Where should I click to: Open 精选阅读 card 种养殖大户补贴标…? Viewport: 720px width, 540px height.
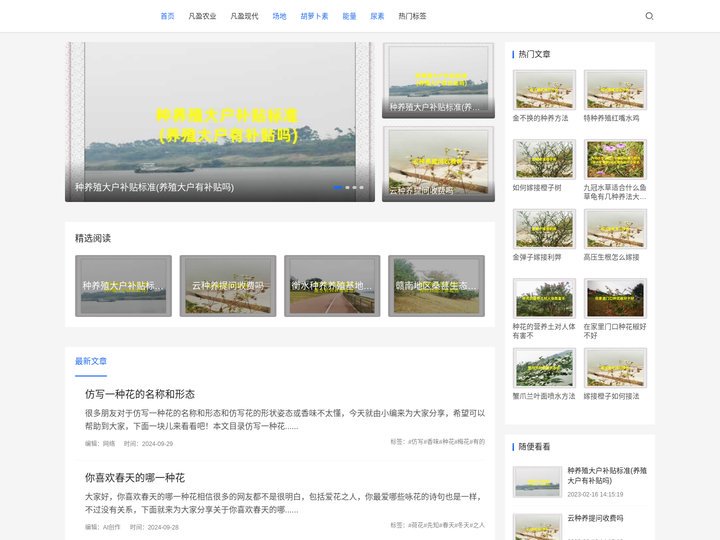[124, 286]
